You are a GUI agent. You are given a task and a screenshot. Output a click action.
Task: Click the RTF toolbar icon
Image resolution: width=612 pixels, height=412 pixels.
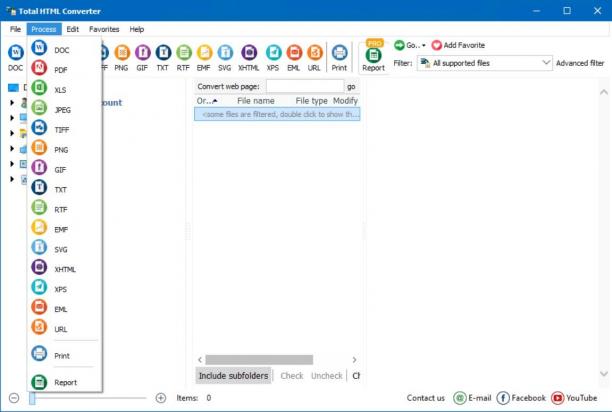pyautogui.click(x=183, y=58)
